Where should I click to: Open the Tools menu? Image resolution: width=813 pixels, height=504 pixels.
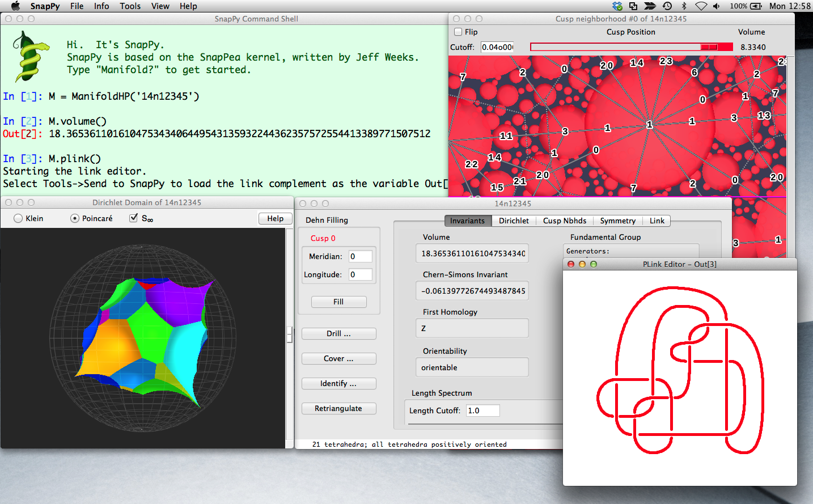130,6
